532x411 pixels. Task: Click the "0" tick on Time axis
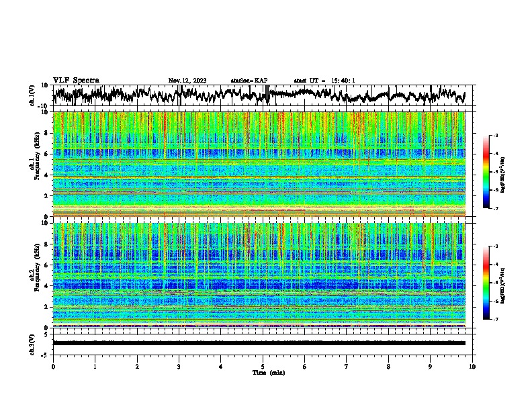[53, 367]
